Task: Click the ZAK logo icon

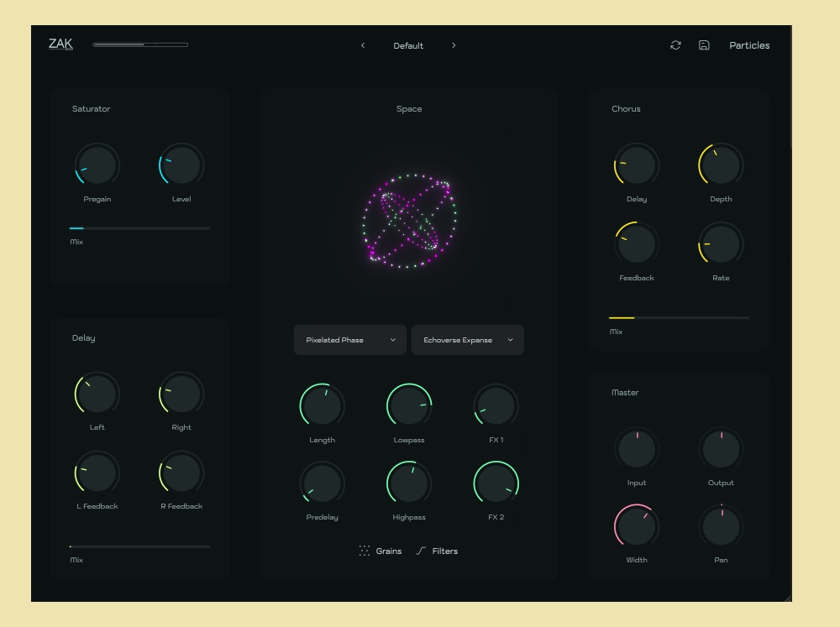Action: [x=60, y=44]
